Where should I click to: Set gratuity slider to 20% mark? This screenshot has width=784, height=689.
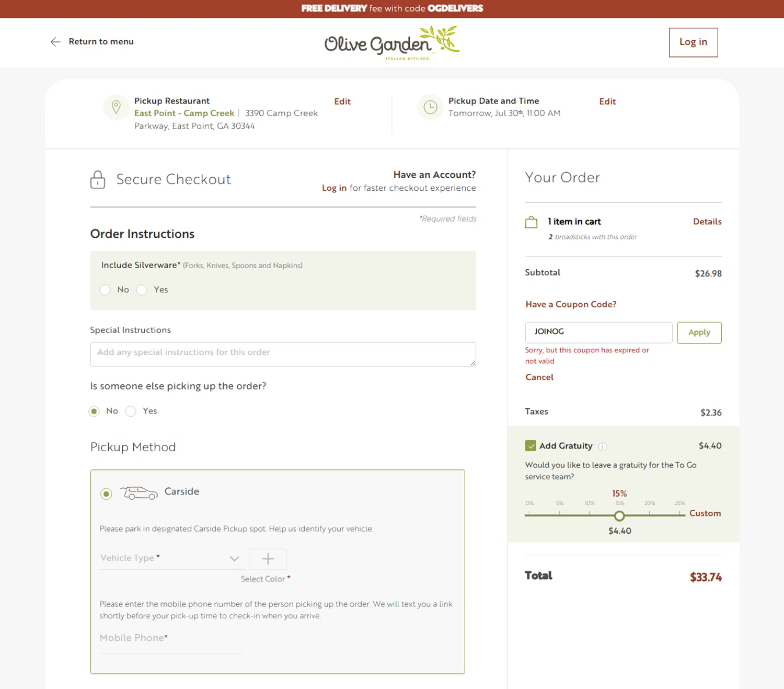click(x=650, y=515)
